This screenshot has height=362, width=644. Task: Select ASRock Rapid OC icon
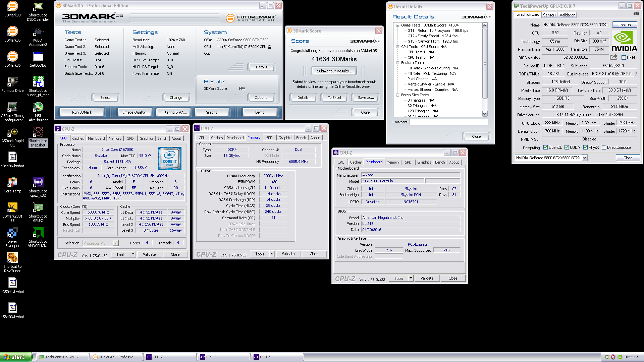coord(12,137)
